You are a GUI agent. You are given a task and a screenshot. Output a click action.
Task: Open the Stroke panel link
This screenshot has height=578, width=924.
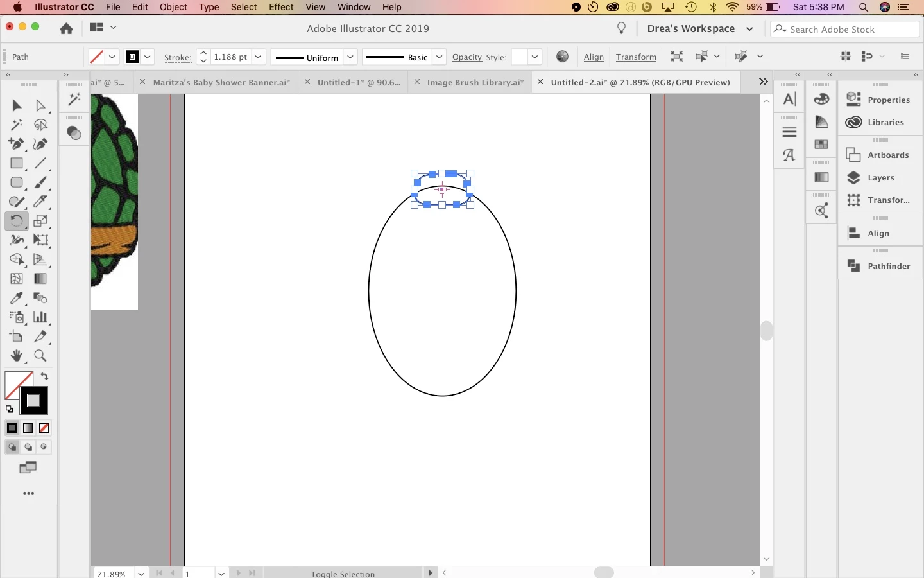pos(178,57)
